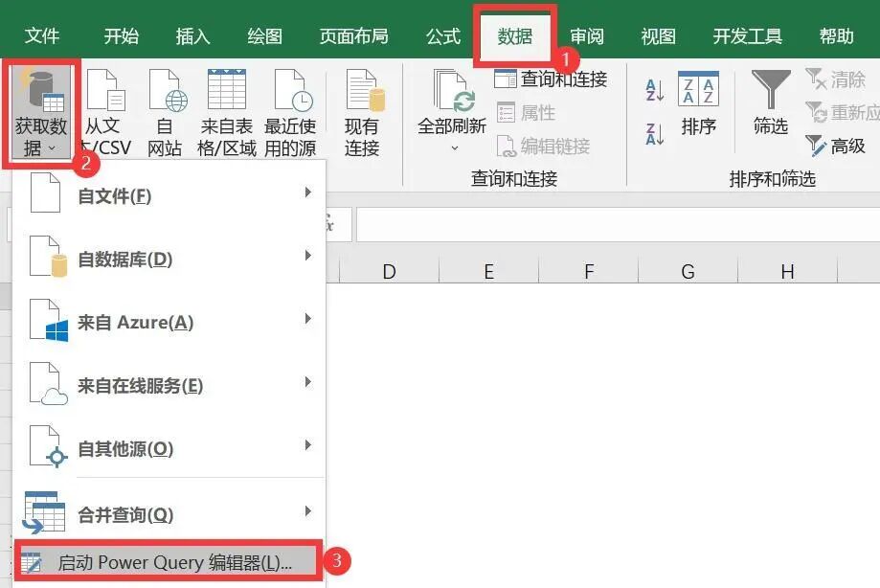Viewport: 880px width, 588px height.
Task: Open the 自其他源(O) submenu
Action: click(169, 448)
